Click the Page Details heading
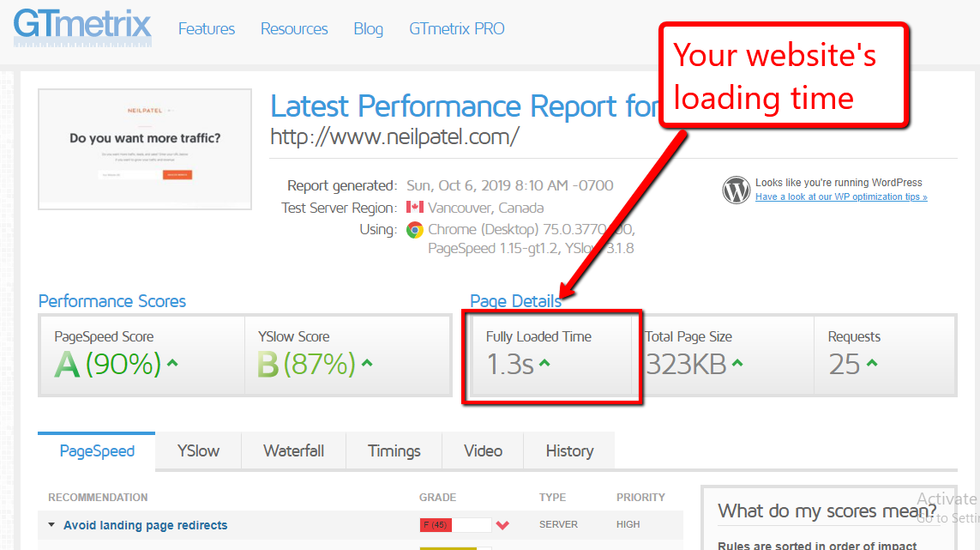The image size is (980, 550). pos(515,301)
